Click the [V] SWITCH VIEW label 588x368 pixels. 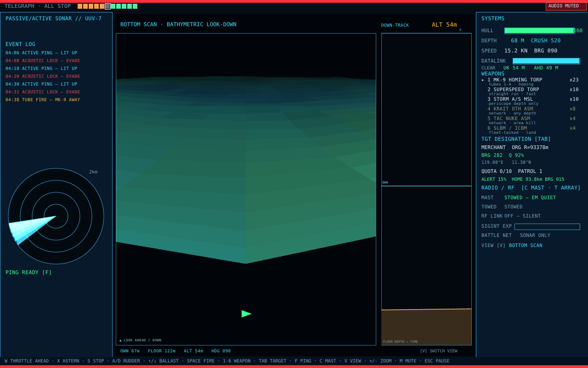click(x=438, y=351)
